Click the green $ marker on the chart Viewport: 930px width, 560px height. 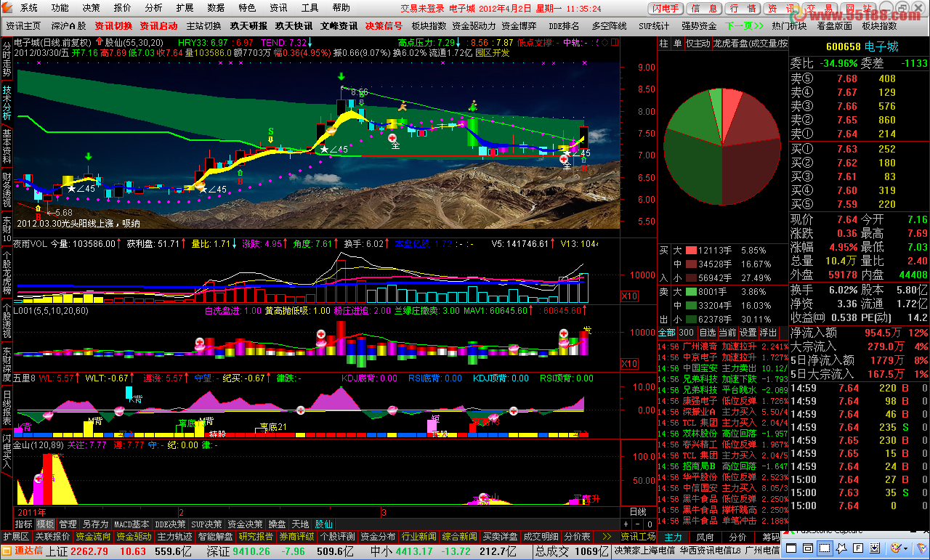(270, 131)
